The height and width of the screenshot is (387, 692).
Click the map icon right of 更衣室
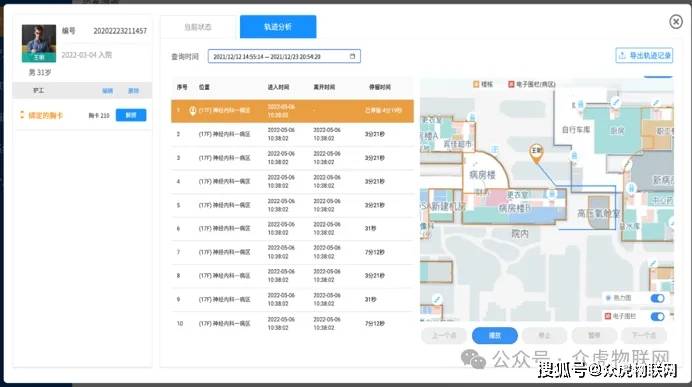pyautogui.click(x=552, y=194)
